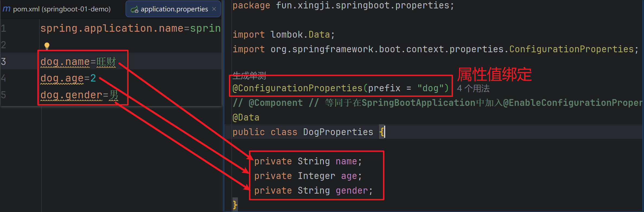Place cursor on dog.name property key

tap(65, 62)
